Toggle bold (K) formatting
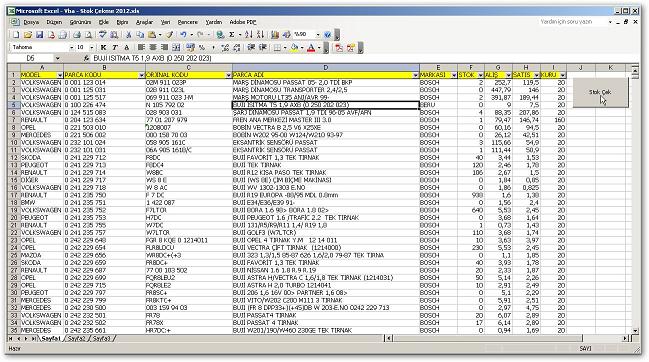Image resolution: width=649 pixels, height=362 pixels. coord(103,48)
